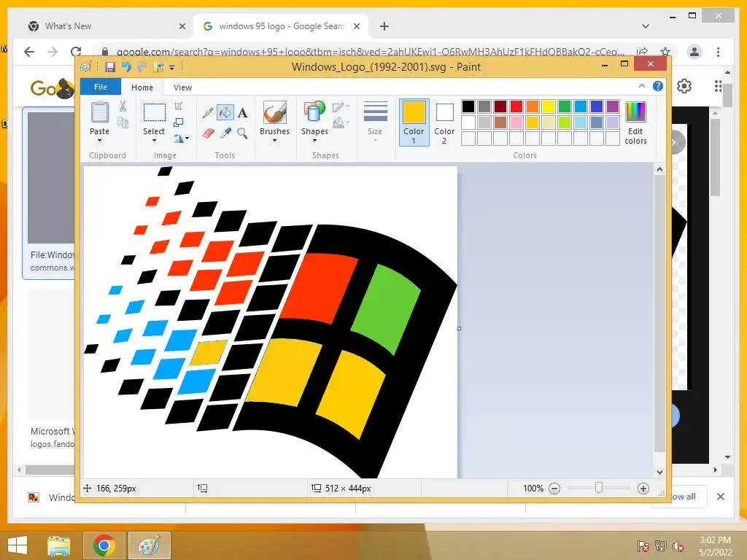The image size is (747, 560).
Task: Click the Crop icon in Image group
Action: [x=179, y=106]
